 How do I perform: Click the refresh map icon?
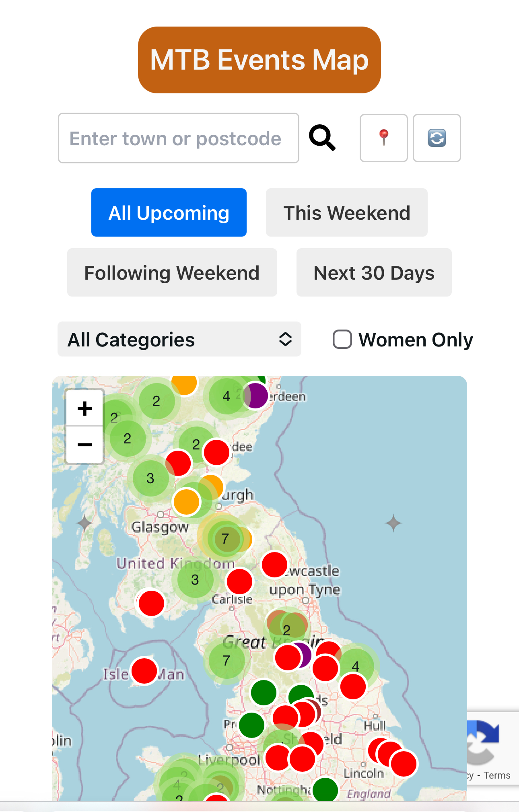(437, 138)
